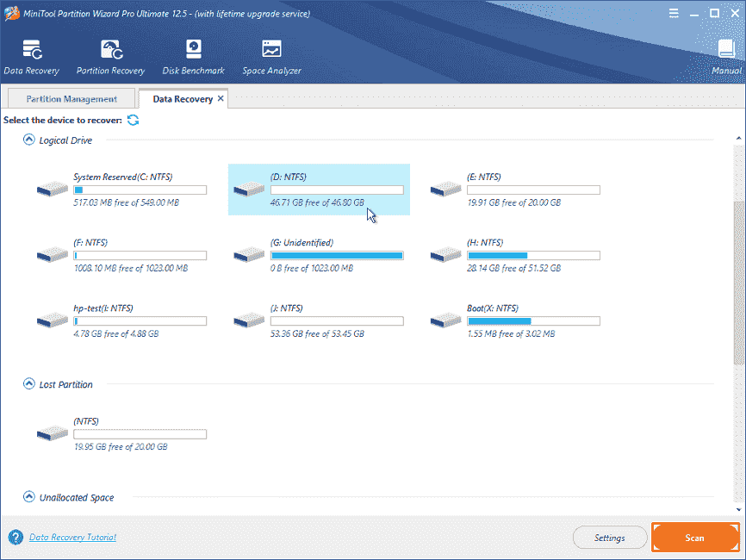Click "1008.10 MB free of 1023.00 MB" text
The height and width of the screenshot is (560, 746).
pyautogui.click(x=130, y=268)
